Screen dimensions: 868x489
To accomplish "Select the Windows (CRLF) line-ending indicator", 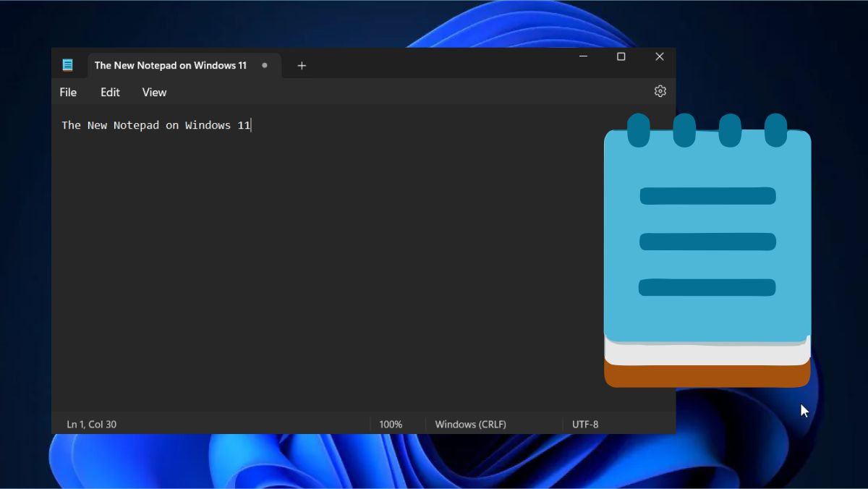I will coord(470,424).
